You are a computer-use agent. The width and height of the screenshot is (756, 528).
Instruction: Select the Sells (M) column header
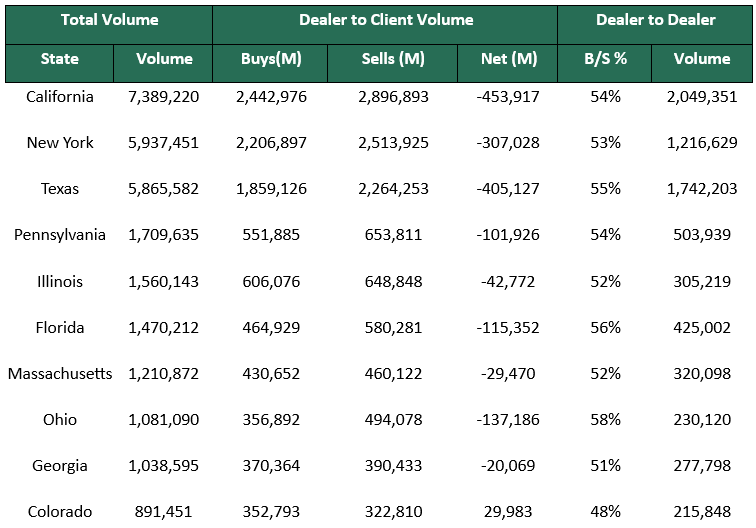(393, 59)
